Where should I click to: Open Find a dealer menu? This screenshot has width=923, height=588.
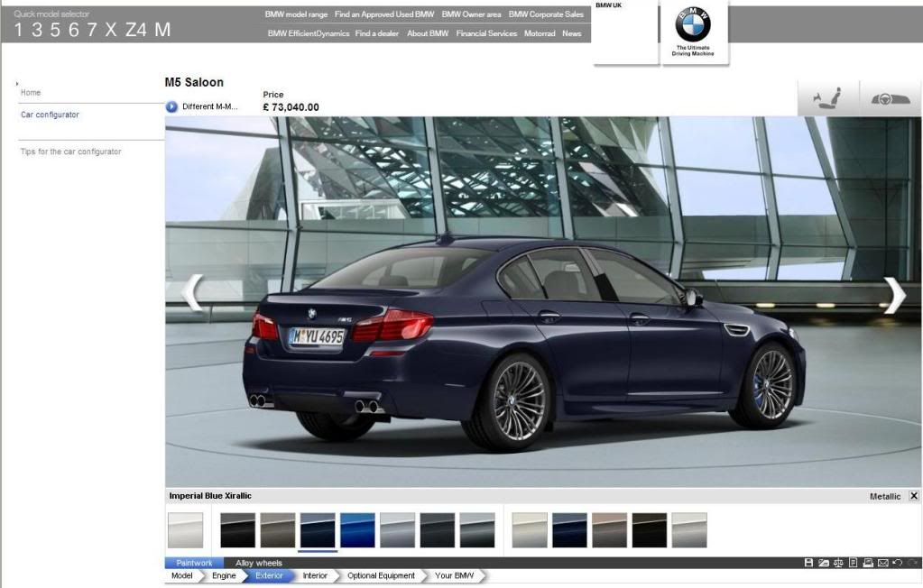(377, 33)
